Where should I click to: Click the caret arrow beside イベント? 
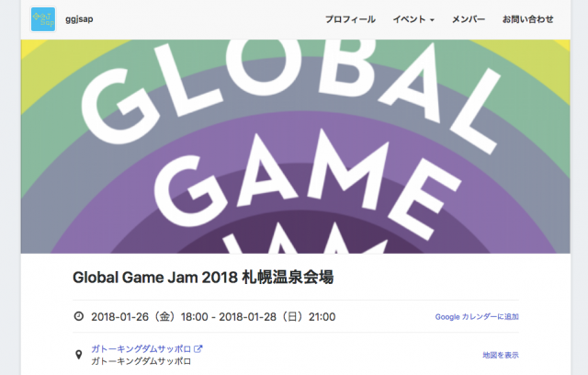[432, 20]
